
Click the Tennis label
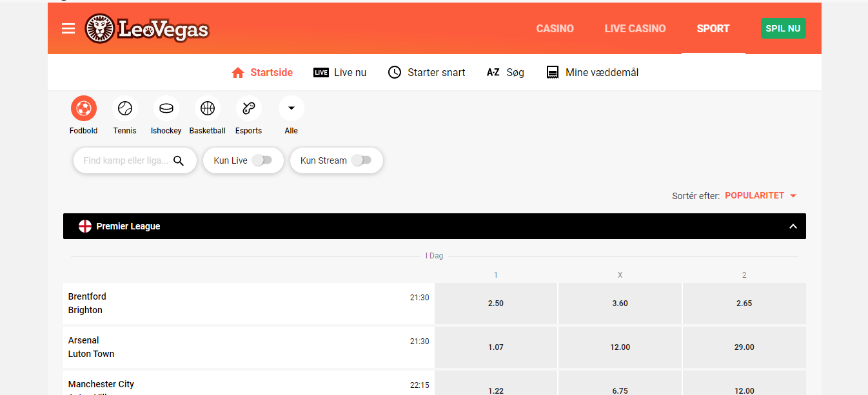coord(125,131)
